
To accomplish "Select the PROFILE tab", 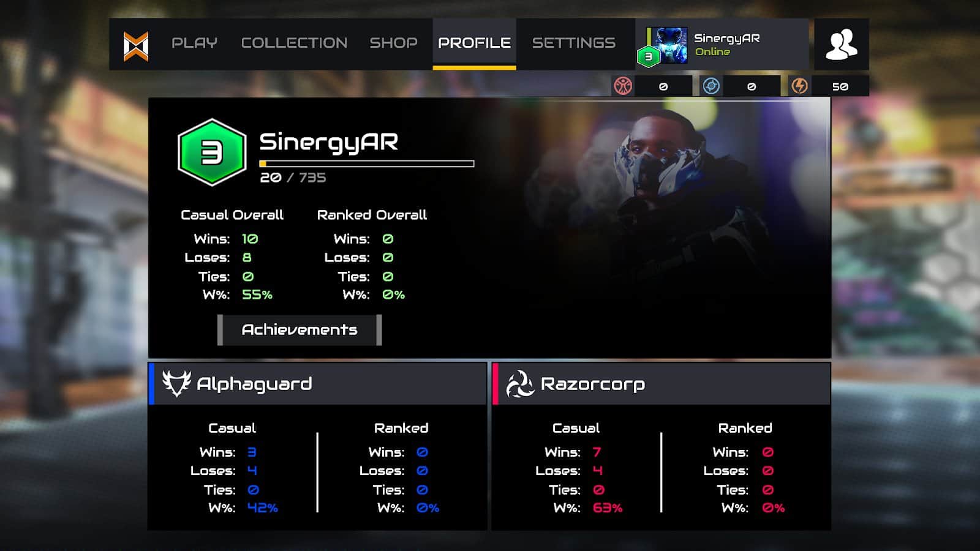I will (x=474, y=43).
